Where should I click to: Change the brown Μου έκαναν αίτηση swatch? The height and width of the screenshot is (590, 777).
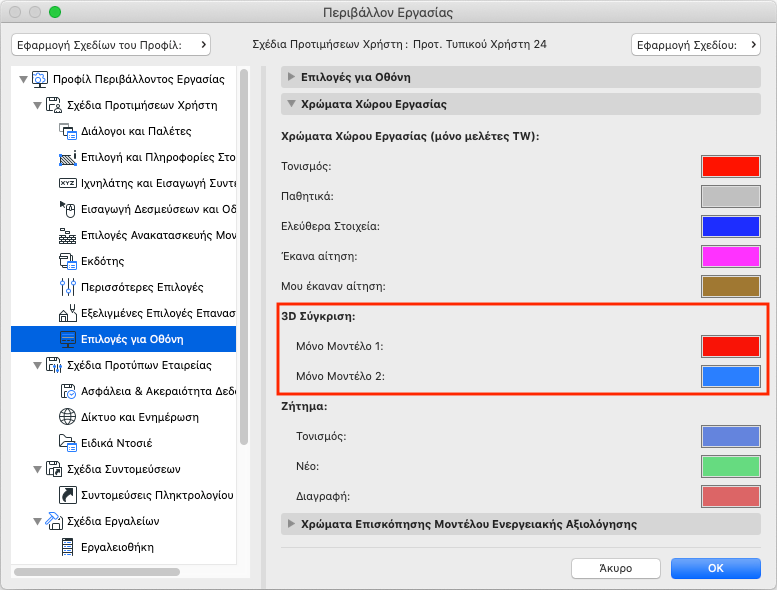coord(730,286)
